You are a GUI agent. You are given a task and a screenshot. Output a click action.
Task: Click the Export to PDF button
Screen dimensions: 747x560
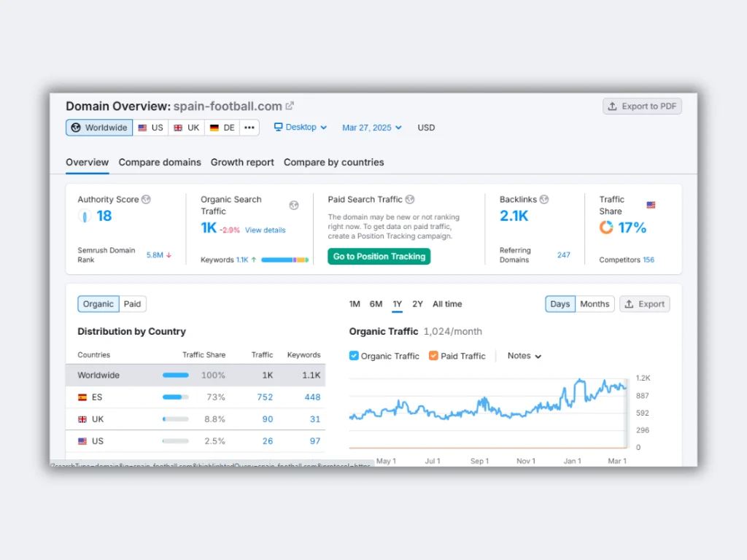click(x=642, y=106)
